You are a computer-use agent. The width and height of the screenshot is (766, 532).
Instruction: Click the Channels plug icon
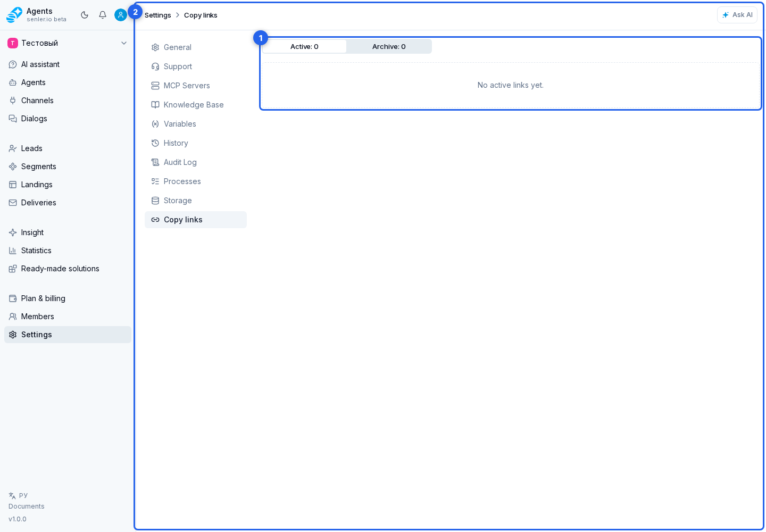13,101
